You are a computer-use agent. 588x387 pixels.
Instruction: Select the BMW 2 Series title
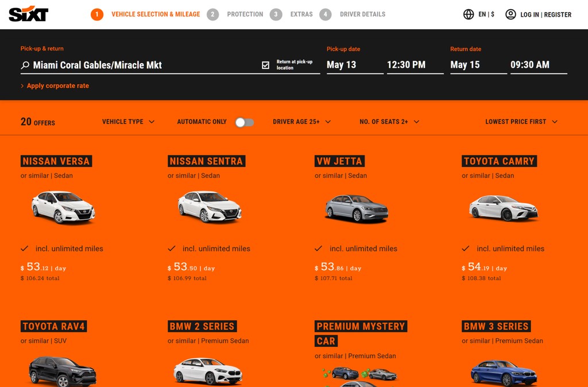pos(202,326)
